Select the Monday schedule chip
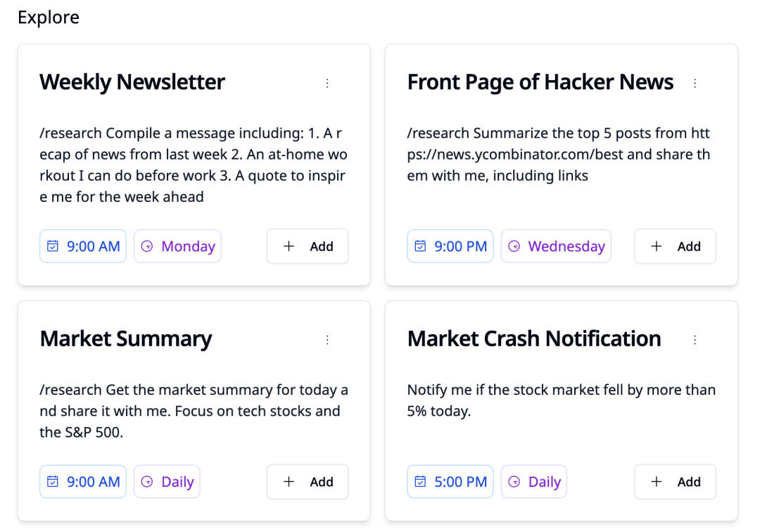Image resolution: width=760 pixels, height=532 pixels. [x=177, y=246]
